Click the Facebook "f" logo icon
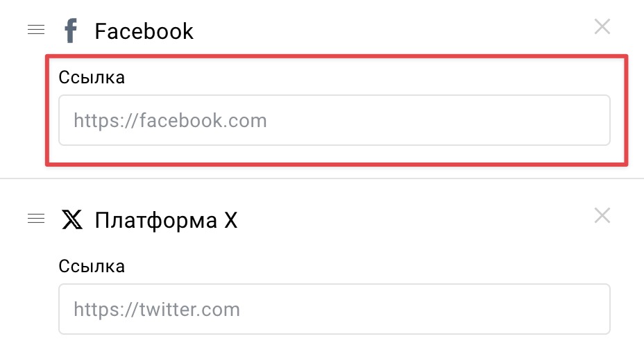644x350 pixels. [x=71, y=31]
